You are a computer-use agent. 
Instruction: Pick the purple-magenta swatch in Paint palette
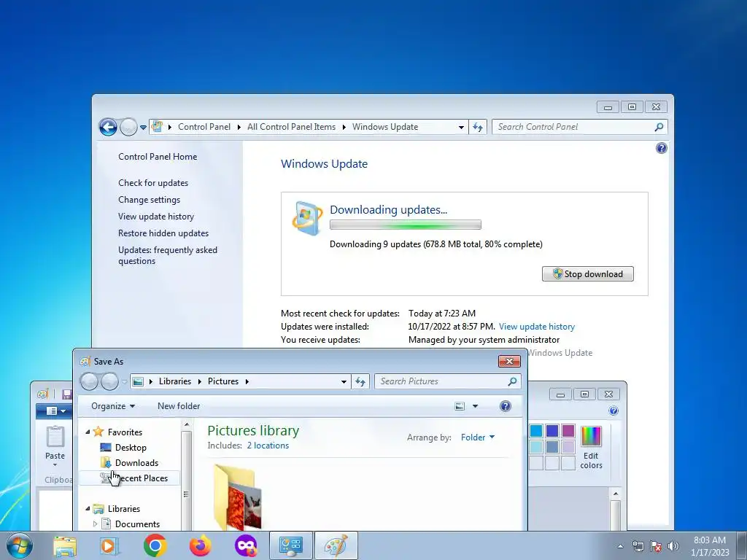click(x=568, y=431)
